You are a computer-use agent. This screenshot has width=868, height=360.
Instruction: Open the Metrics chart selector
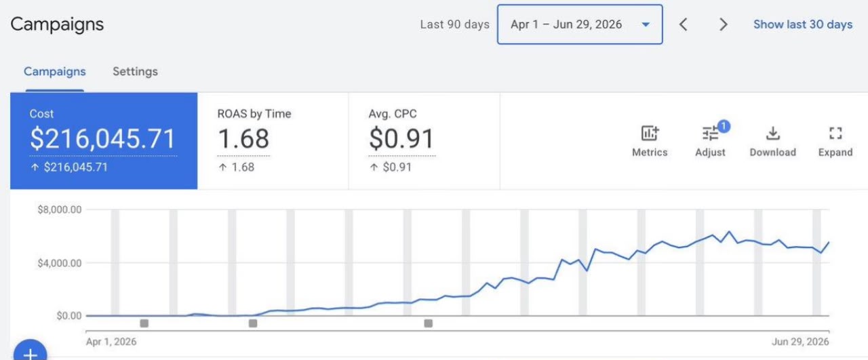(650, 141)
